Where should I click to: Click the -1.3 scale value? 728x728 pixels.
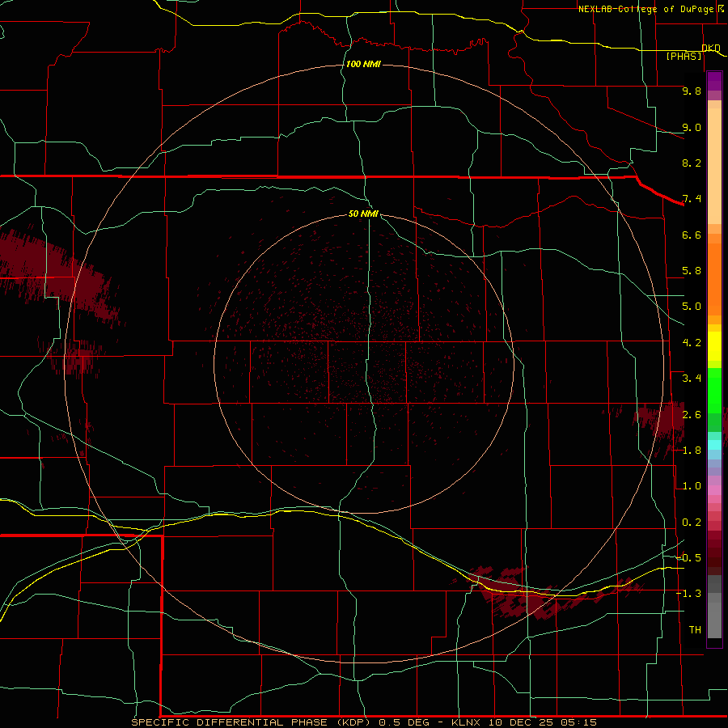tap(688, 594)
